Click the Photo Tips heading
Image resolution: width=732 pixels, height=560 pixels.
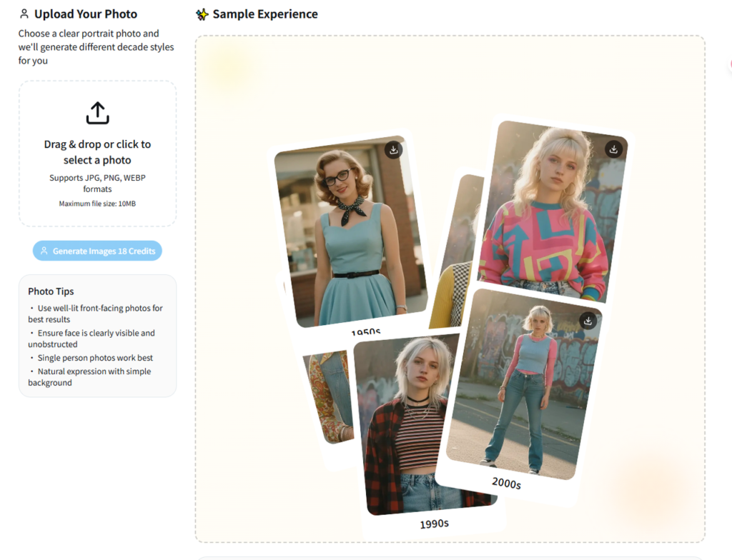51,291
